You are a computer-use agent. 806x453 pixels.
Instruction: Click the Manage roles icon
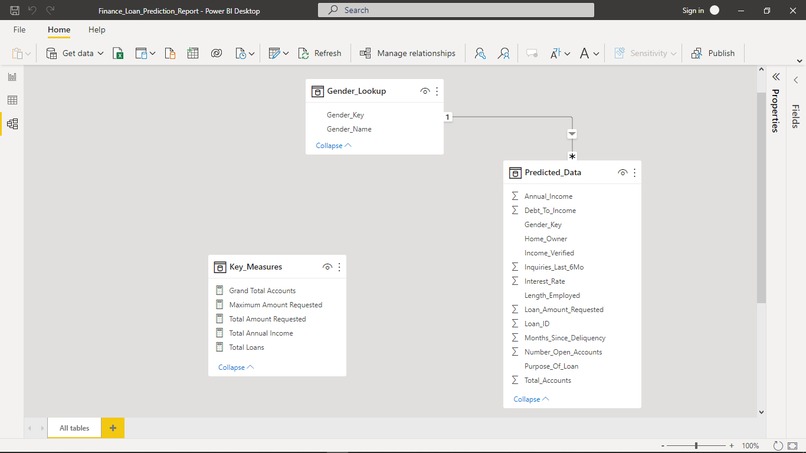[480, 53]
